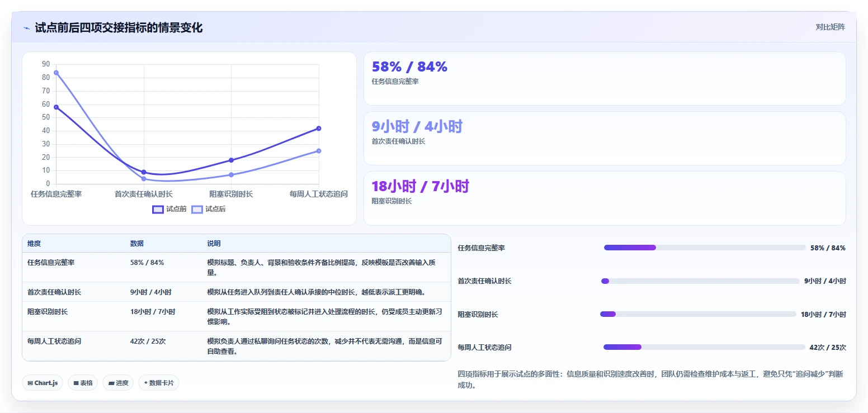This screenshot has width=868, height=413.
Task: Click the 阻塞识别时长 progress bar
Action: coord(698,314)
